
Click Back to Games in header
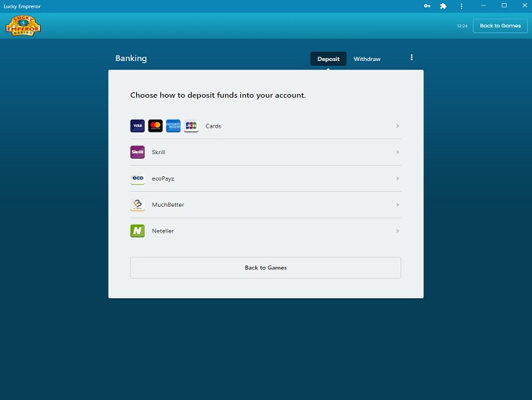(x=500, y=26)
